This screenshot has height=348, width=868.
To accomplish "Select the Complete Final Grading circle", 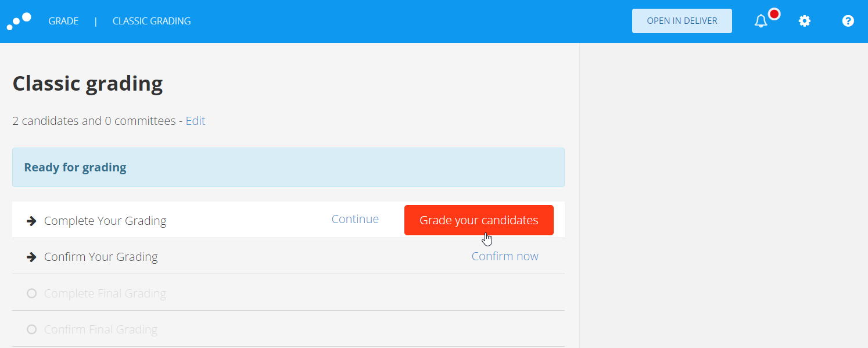I will [32, 293].
